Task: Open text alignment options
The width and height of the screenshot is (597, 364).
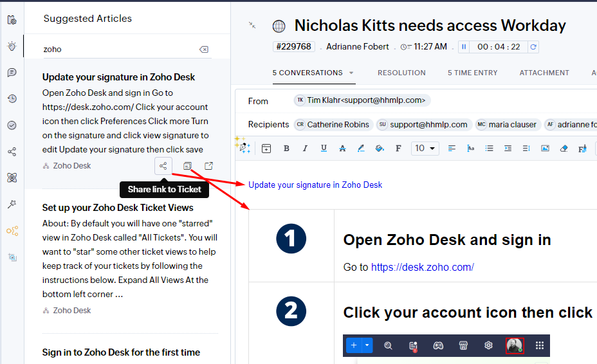Action: [x=452, y=149]
